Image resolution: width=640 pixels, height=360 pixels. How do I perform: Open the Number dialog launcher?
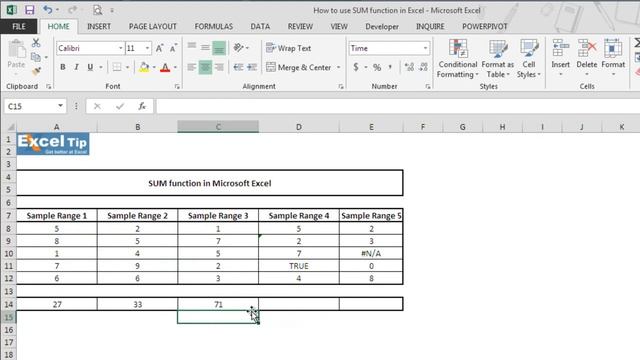click(427, 87)
